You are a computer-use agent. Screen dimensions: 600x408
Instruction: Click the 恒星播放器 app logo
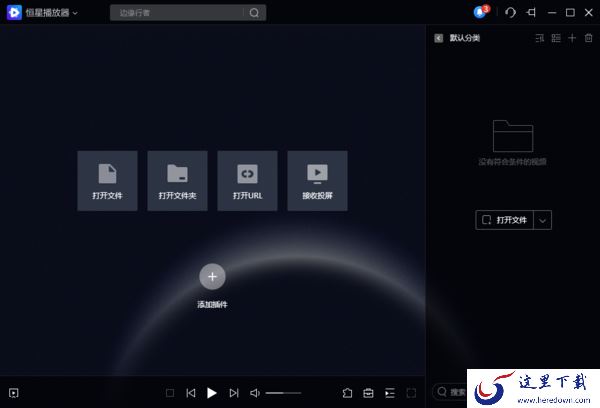[x=14, y=13]
